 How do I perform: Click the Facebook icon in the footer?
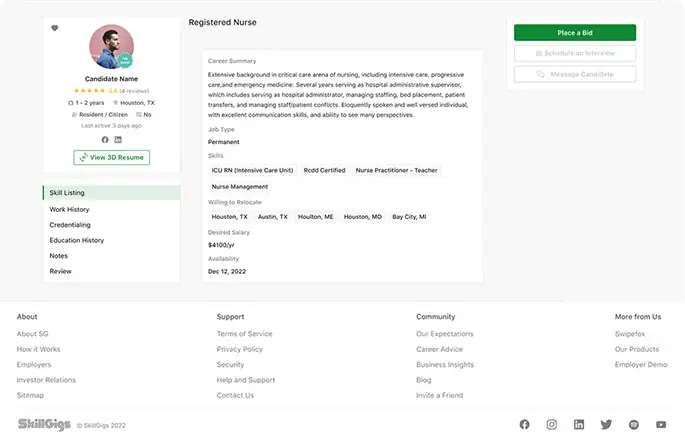(x=524, y=424)
